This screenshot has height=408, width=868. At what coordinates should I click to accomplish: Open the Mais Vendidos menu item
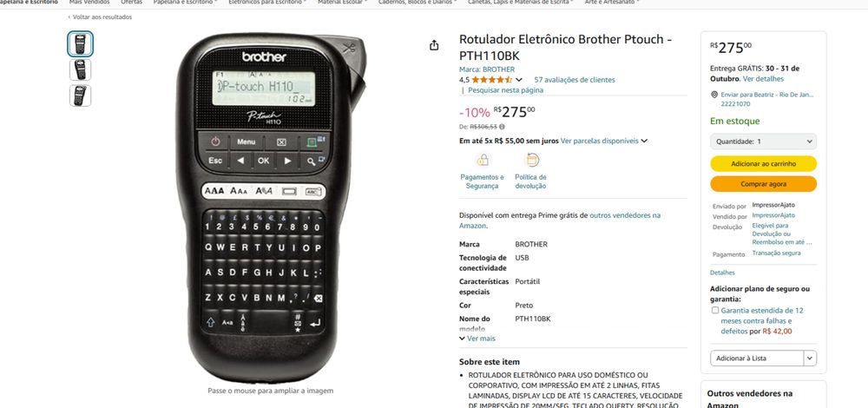(x=89, y=3)
